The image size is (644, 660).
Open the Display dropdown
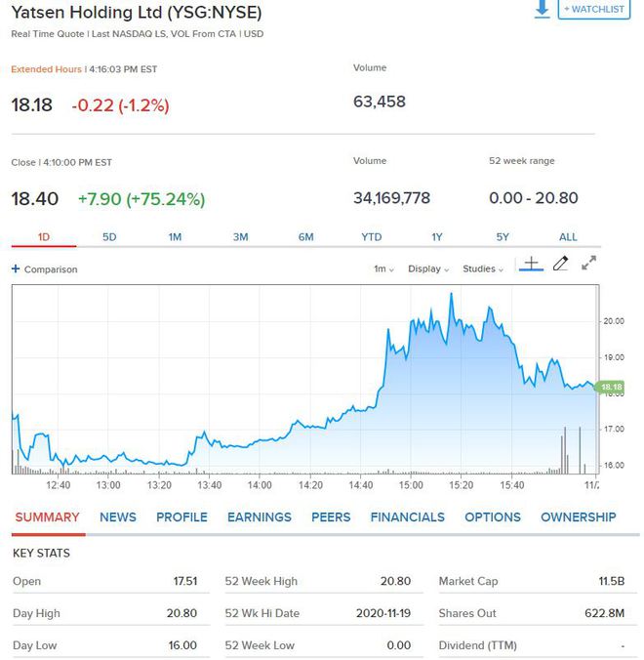pyautogui.click(x=428, y=268)
